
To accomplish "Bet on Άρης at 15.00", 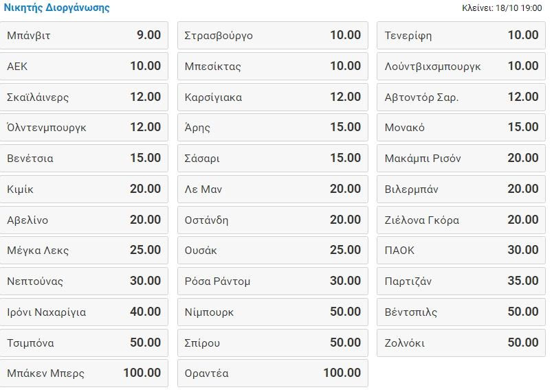I will pyautogui.click(x=273, y=128).
